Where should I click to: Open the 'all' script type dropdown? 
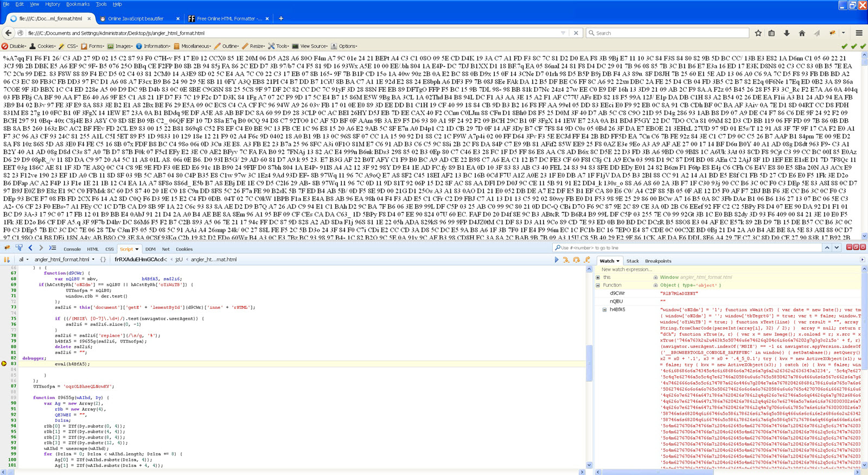[x=23, y=259]
